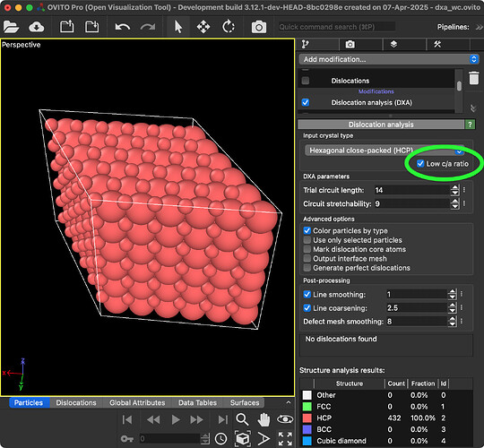Expand the Hexagonal close-packed crystal type dropdown
Viewport: 484px width, 448px height.
point(384,151)
